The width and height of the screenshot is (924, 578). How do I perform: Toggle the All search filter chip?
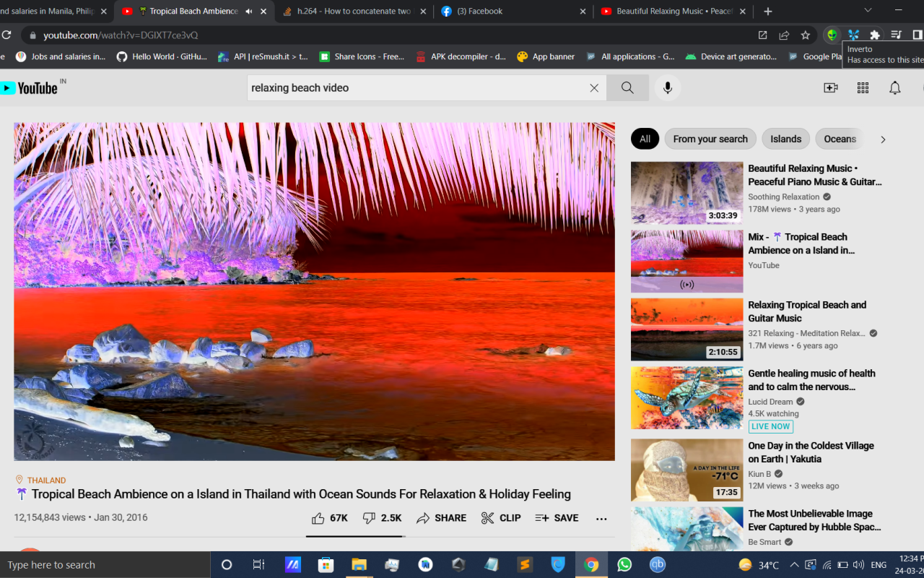(645, 139)
